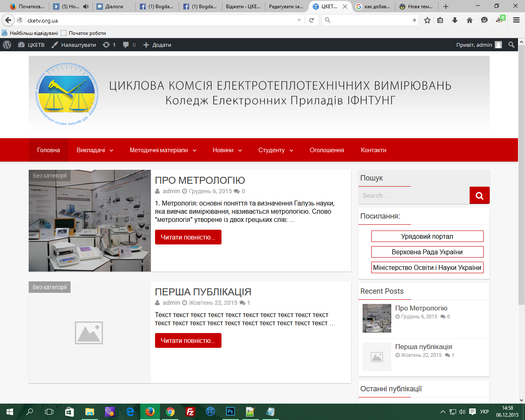
Task: Click the admin bar search magnifier icon
Action: pos(511,45)
